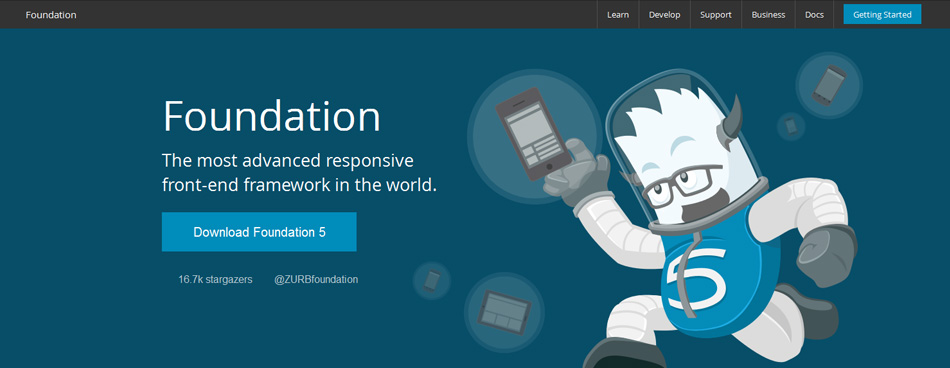Click the large Foundation hero heading
Image resolution: width=950 pixels, height=368 pixels.
[x=271, y=116]
